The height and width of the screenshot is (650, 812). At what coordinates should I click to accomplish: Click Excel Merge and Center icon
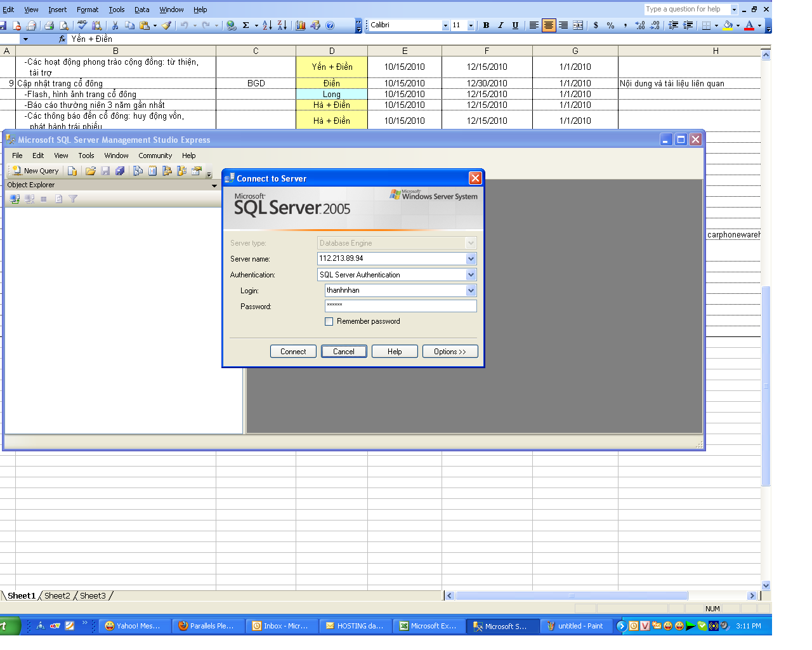(x=578, y=25)
